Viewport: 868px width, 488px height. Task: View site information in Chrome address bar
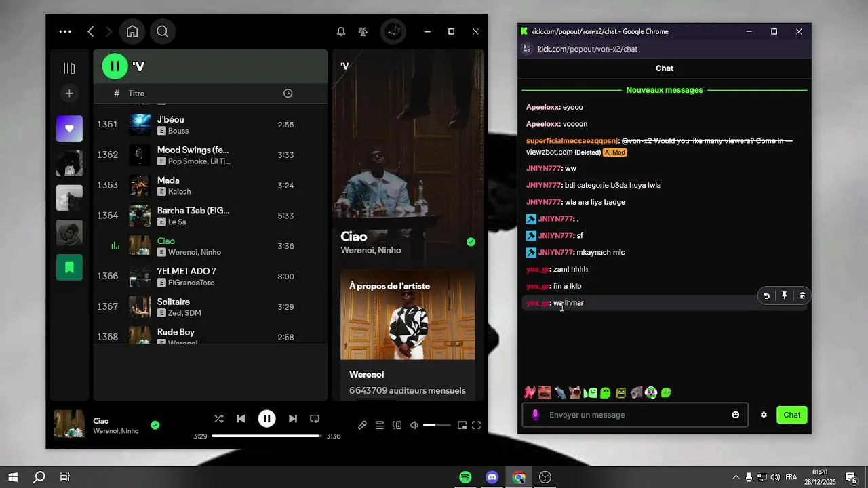(527, 49)
